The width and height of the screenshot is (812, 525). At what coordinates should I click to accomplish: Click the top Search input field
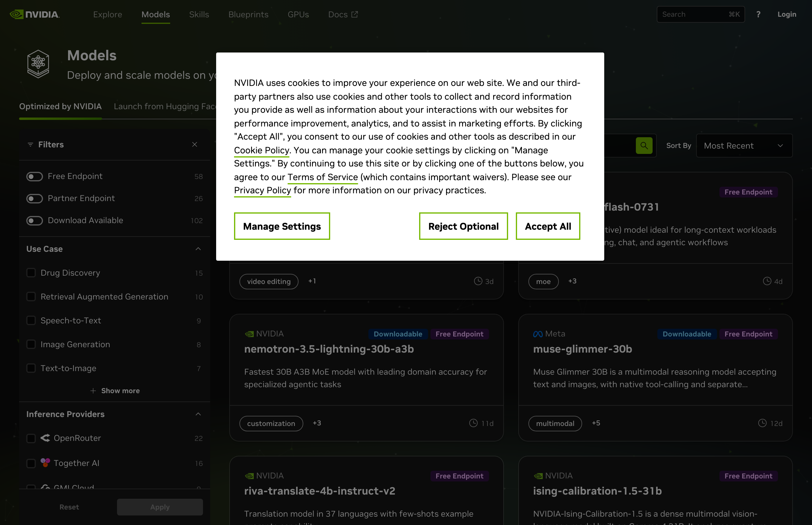pyautogui.click(x=701, y=14)
